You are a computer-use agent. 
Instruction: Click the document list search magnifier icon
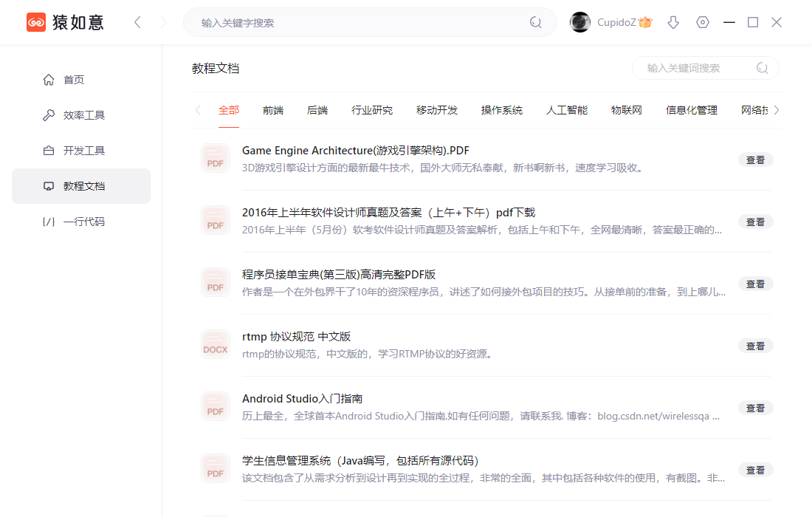point(763,68)
